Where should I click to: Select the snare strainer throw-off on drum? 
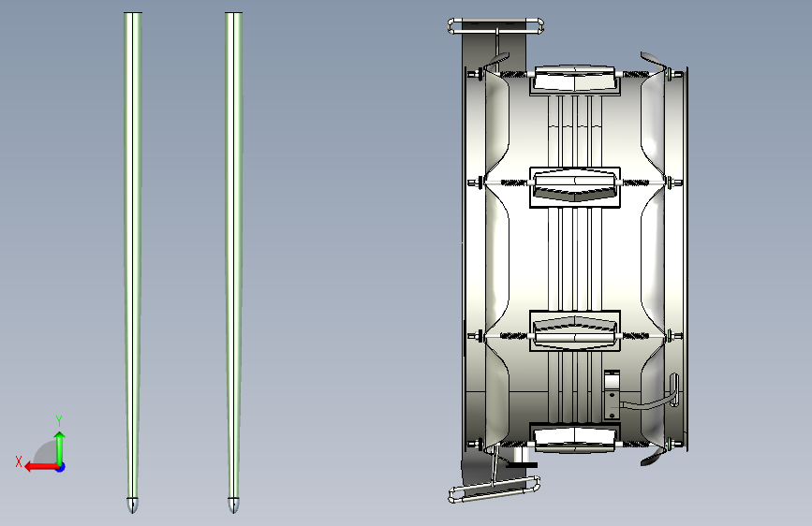click(612, 395)
